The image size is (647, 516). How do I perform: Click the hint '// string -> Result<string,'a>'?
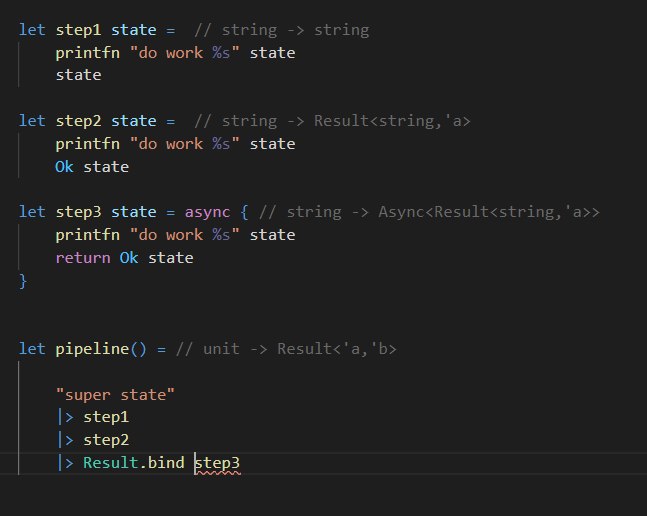(x=332, y=121)
